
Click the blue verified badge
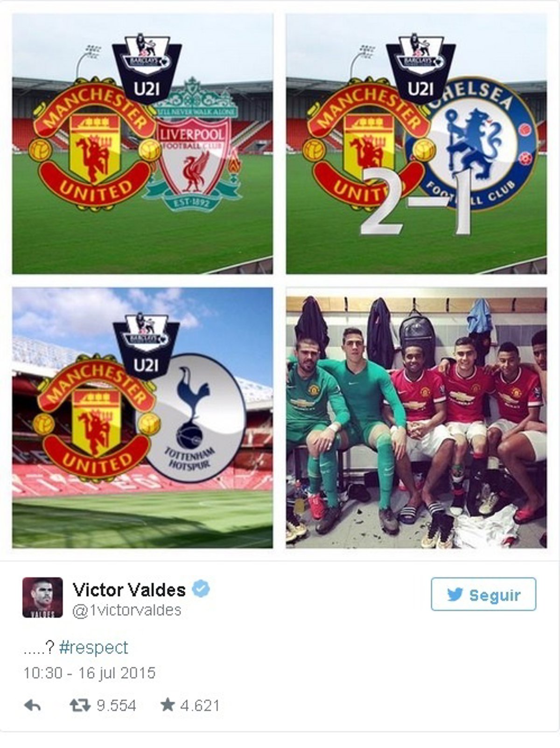pos(201,589)
